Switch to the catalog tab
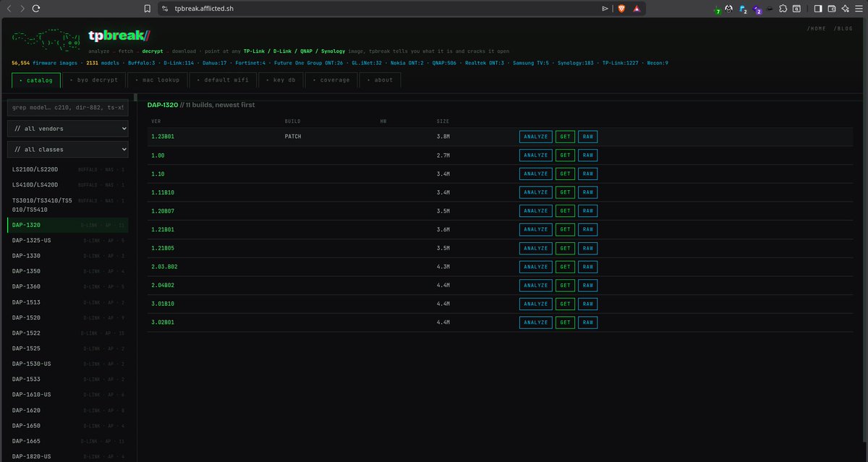868x462 pixels. [x=36, y=80]
